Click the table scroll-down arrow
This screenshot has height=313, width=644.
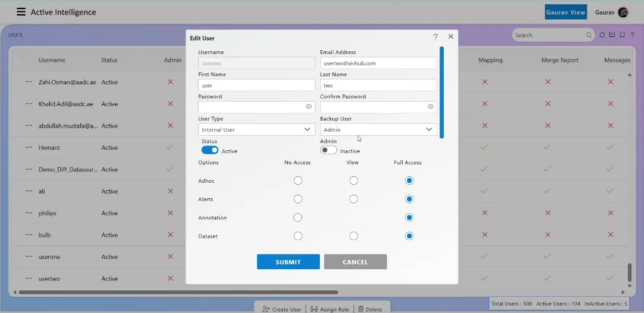point(629,286)
